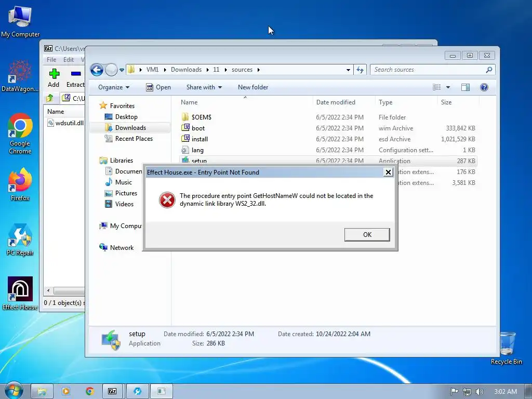The height and width of the screenshot is (399, 532).
Task: Open the Pictures library
Action: (x=126, y=193)
